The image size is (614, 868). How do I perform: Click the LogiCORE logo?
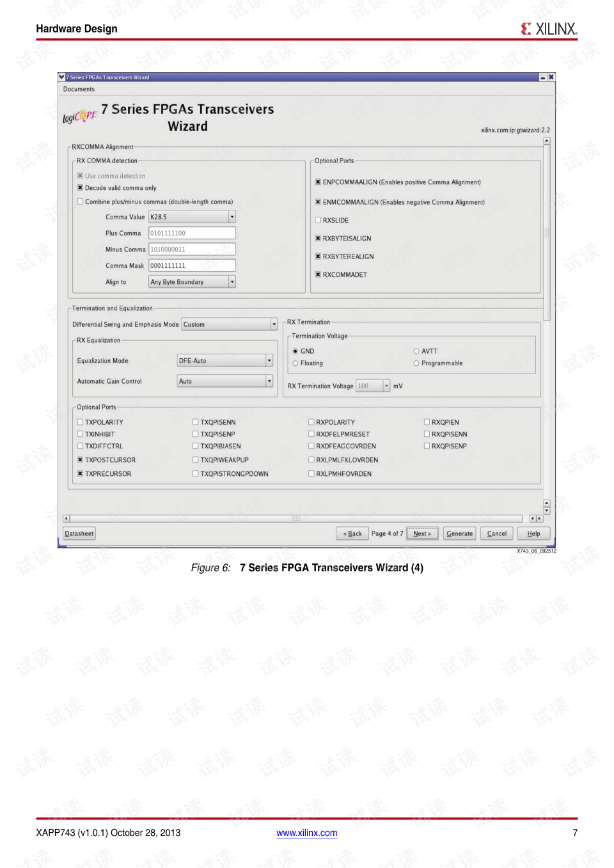coord(80,116)
